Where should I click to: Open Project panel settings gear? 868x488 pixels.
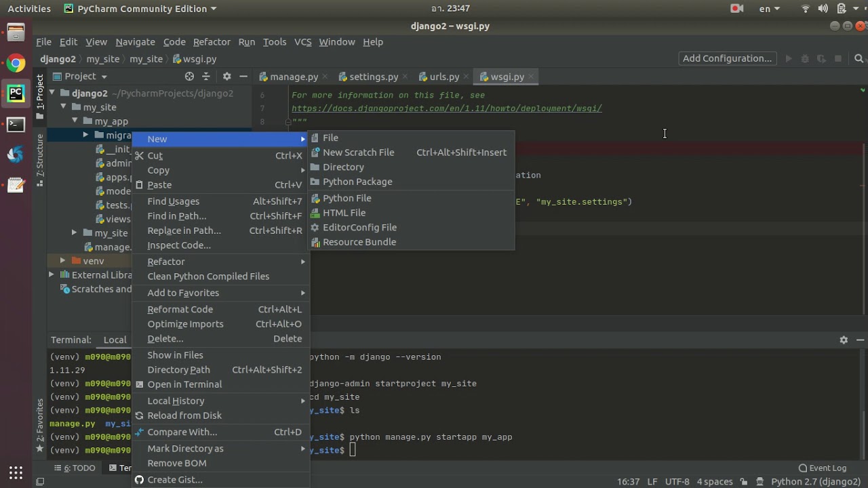(226, 77)
